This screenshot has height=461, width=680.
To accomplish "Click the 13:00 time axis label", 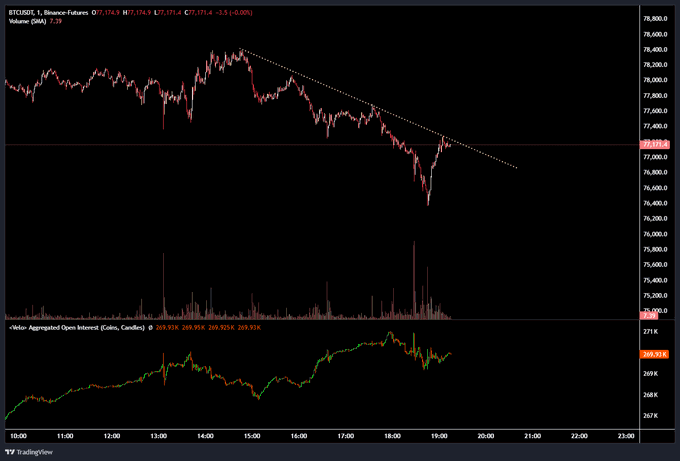I will [159, 436].
